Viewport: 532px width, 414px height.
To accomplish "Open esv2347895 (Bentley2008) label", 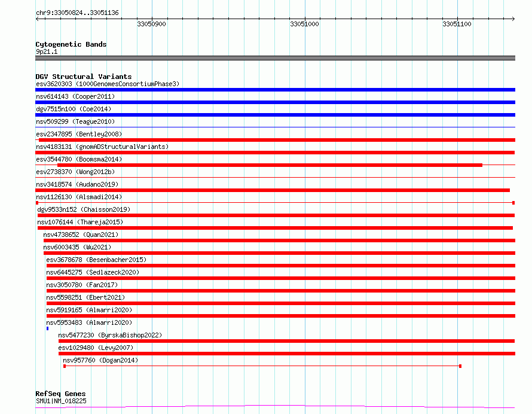I will pos(79,134).
